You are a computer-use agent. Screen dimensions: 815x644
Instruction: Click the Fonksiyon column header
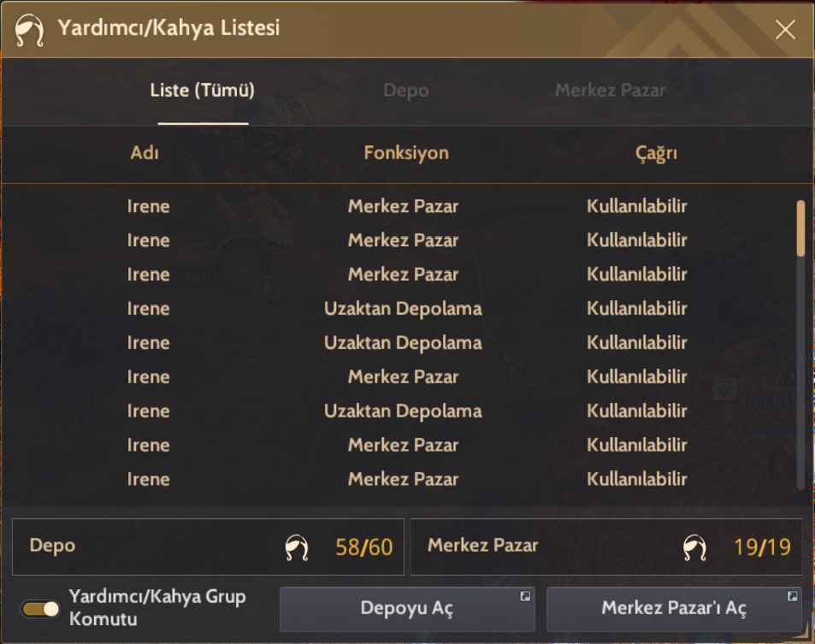click(x=406, y=153)
